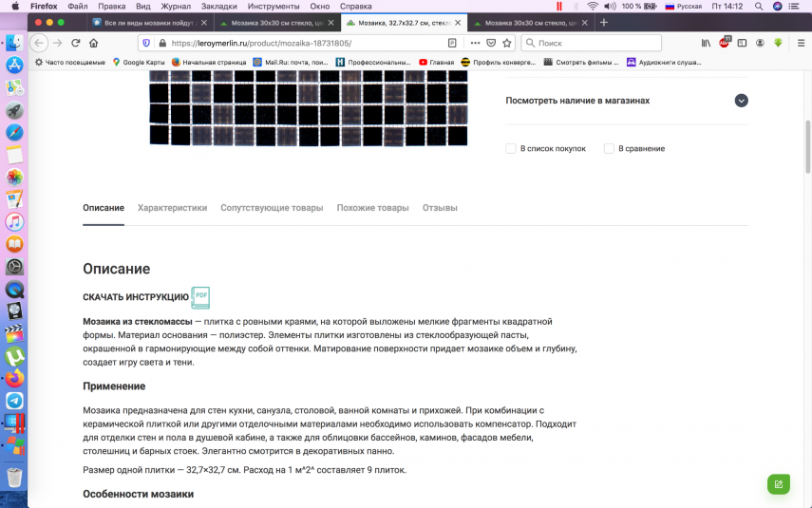Open the 'Файл' menu

[x=78, y=7]
